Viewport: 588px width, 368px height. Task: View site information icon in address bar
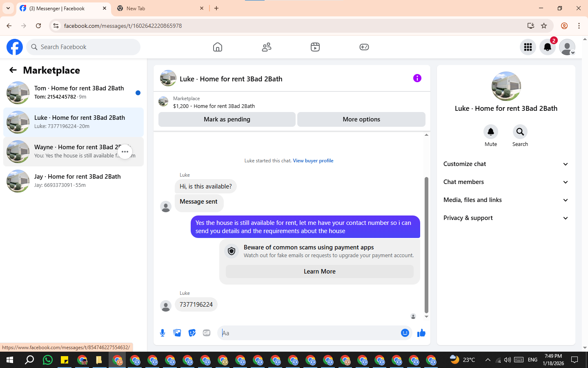pyautogui.click(x=56, y=26)
